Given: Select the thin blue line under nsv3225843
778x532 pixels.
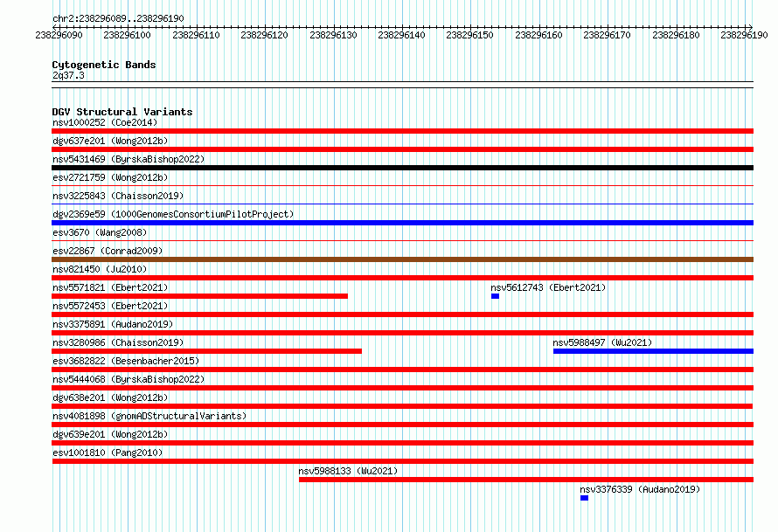Looking at the screenshot, I should 402,204.
